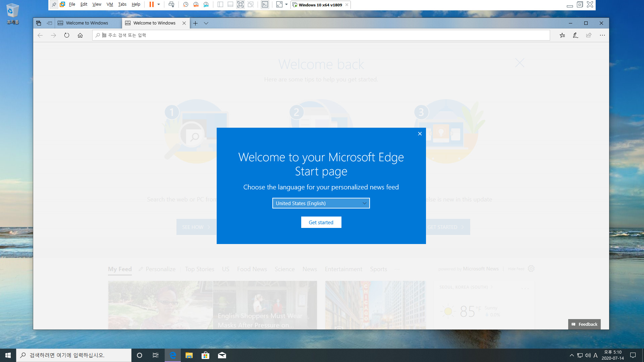The image size is (644, 362).
Task: Pin the VMware toolbar
Action: click(54, 5)
